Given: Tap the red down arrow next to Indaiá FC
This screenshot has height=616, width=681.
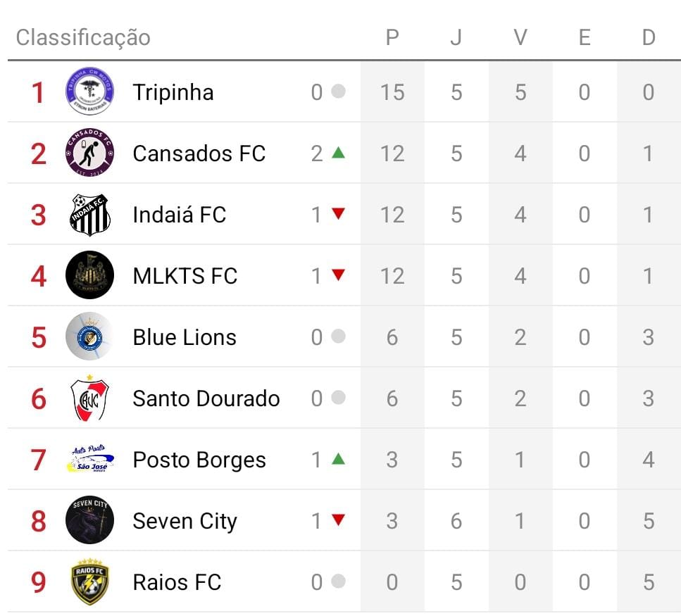Looking at the screenshot, I should pos(338,214).
